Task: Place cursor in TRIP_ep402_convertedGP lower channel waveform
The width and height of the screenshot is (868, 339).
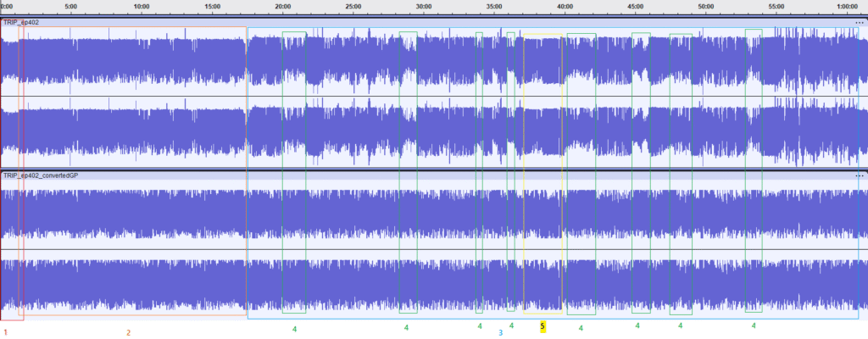Action: [x=434, y=285]
